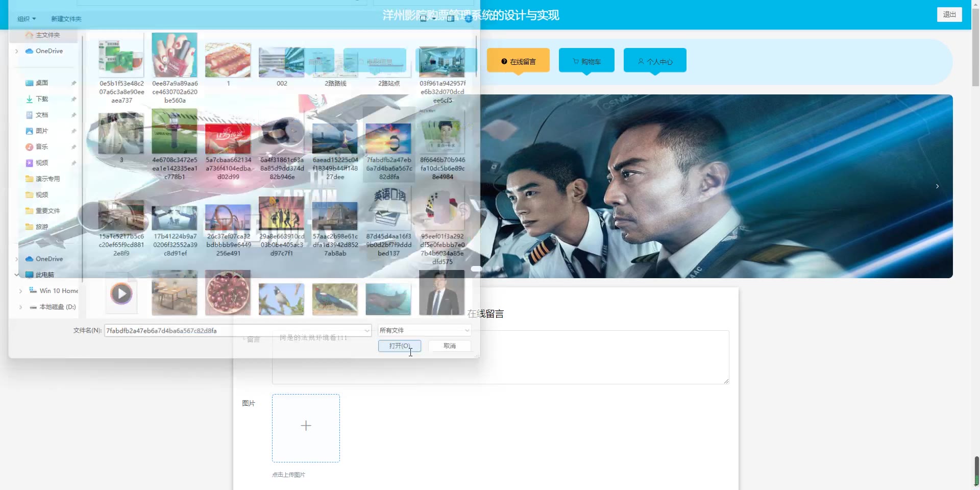Open the 所有文件 file type dropdown
Image resolution: width=980 pixels, height=490 pixels.
pyautogui.click(x=424, y=331)
